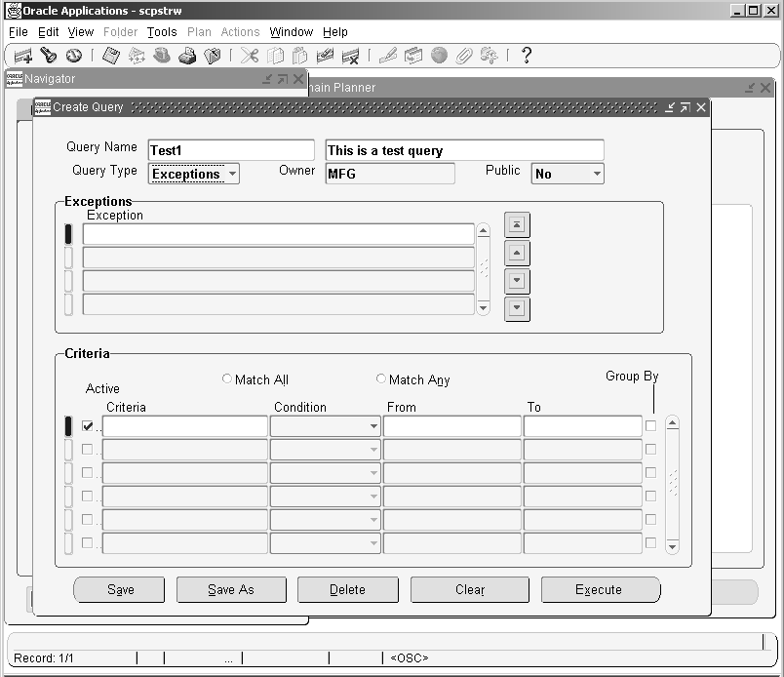Click the Execute button
Screen dimensions: 784x677
pos(600,589)
